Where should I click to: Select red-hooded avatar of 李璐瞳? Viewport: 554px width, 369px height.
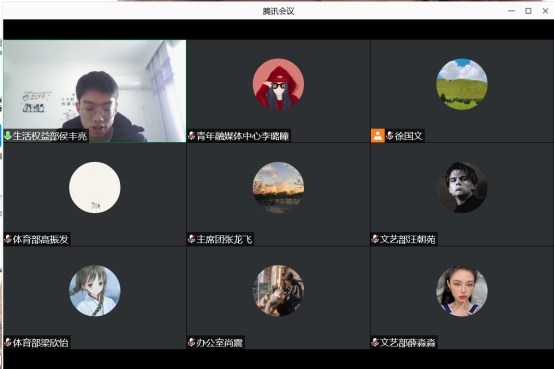point(278,84)
